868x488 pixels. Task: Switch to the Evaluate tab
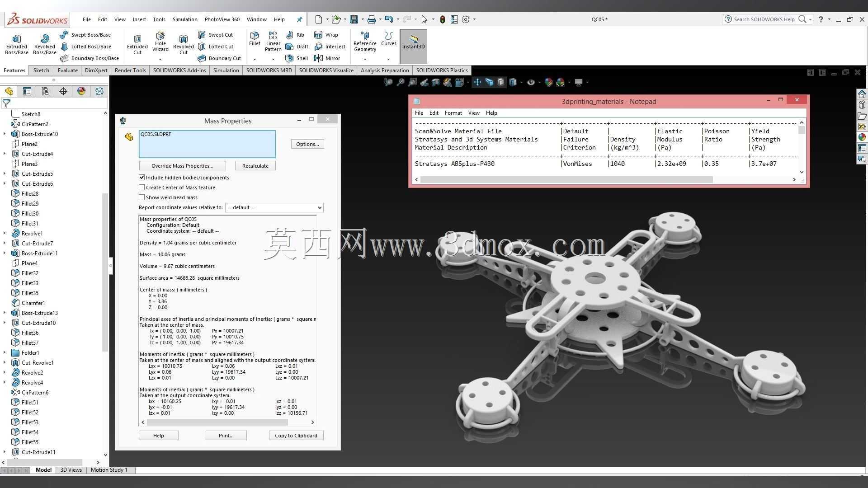click(x=68, y=70)
